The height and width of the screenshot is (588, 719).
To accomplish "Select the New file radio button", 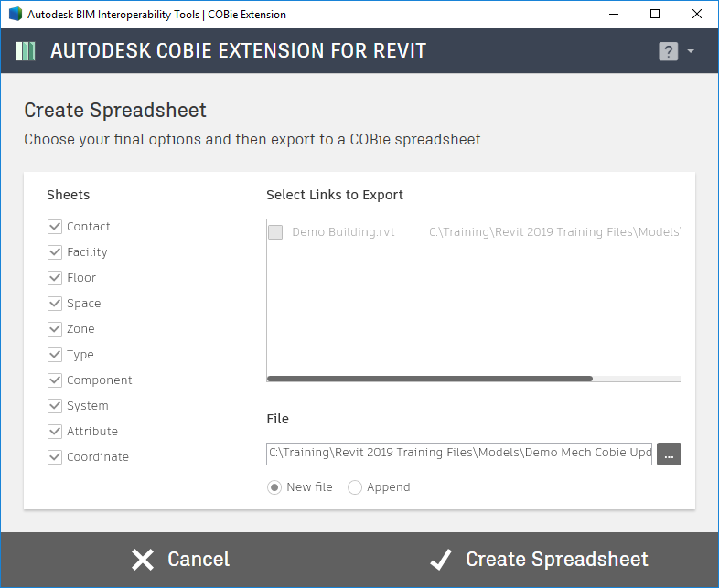I will pos(274,487).
